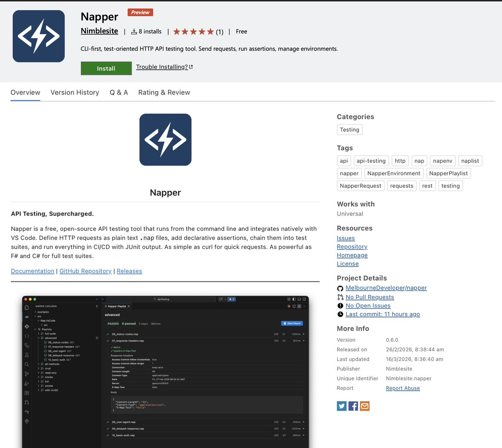The image size is (502, 448).
Task: Expand the crud playlist in embedded explorer
Action: pyautogui.click(x=38, y=369)
